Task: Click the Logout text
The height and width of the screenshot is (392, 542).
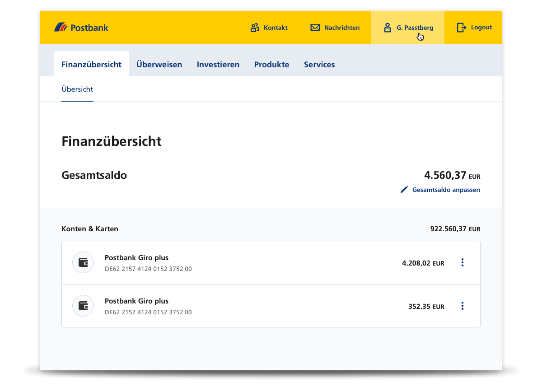Action: [x=481, y=28]
